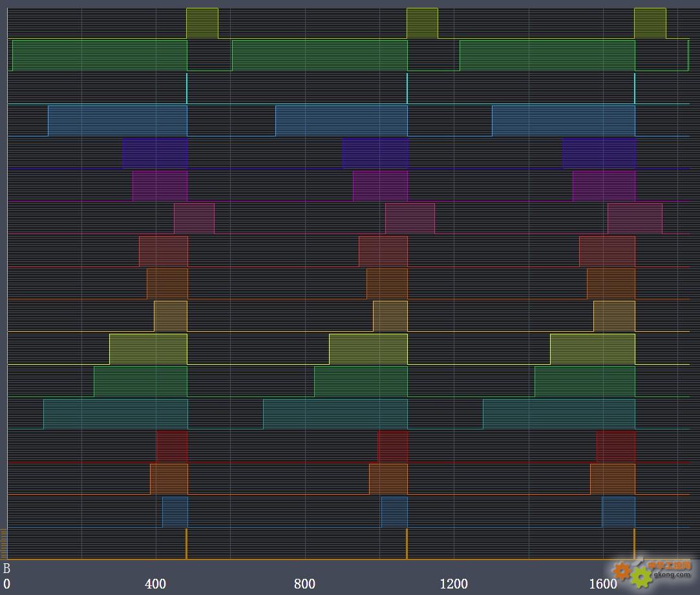Screen dimensions: 700x595
Task: Click the last orange spike near 1600
Action: click(634, 543)
